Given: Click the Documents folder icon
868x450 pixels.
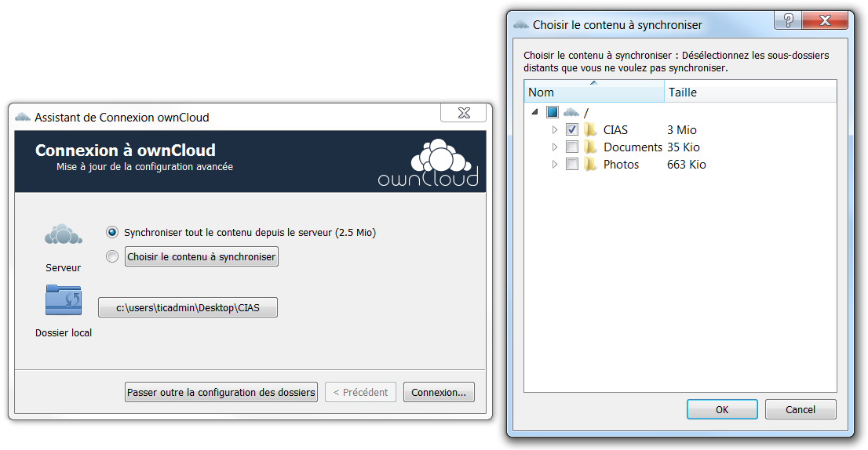Looking at the screenshot, I should point(591,147).
